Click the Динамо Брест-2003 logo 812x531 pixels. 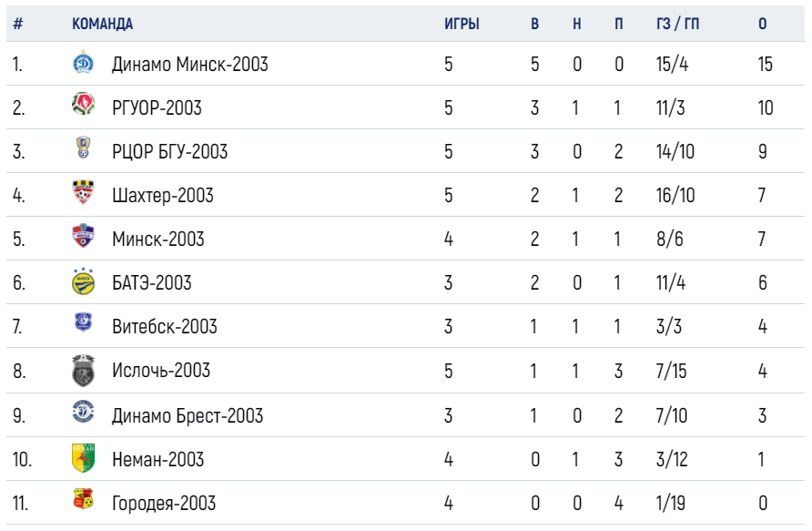pyautogui.click(x=83, y=413)
